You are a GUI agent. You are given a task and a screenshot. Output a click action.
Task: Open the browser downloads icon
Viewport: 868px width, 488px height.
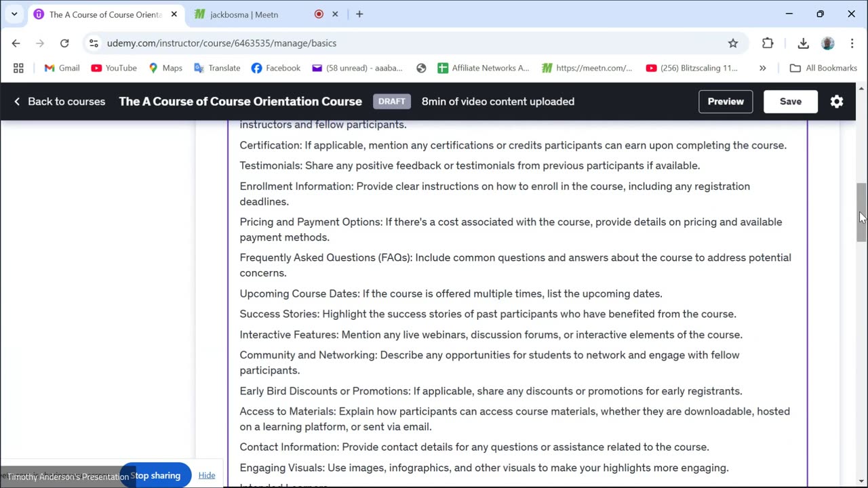804,43
